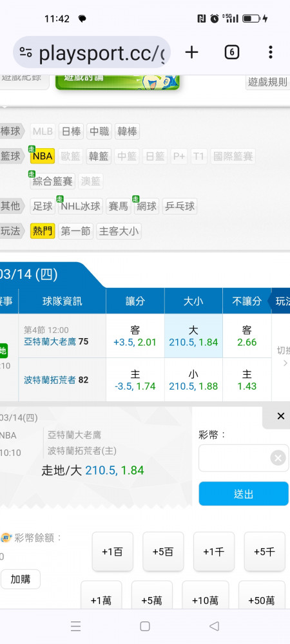Add +1百 to the wager
This screenshot has width=290, height=644.
click(113, 552)
